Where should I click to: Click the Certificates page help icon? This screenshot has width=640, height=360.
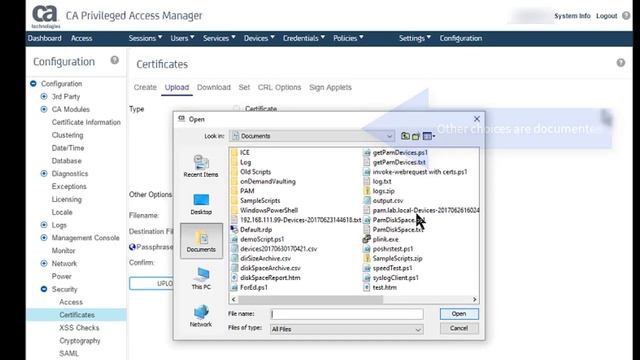click(621, 63)
